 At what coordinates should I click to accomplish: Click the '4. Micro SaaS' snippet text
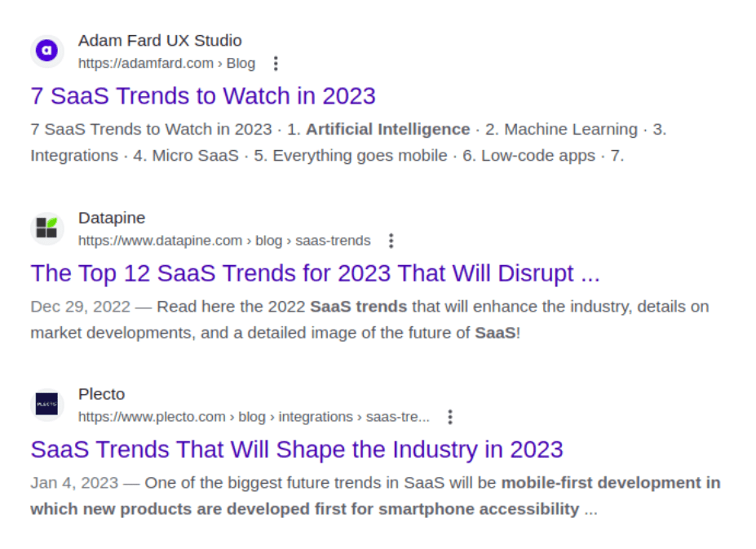pos(186,156)
